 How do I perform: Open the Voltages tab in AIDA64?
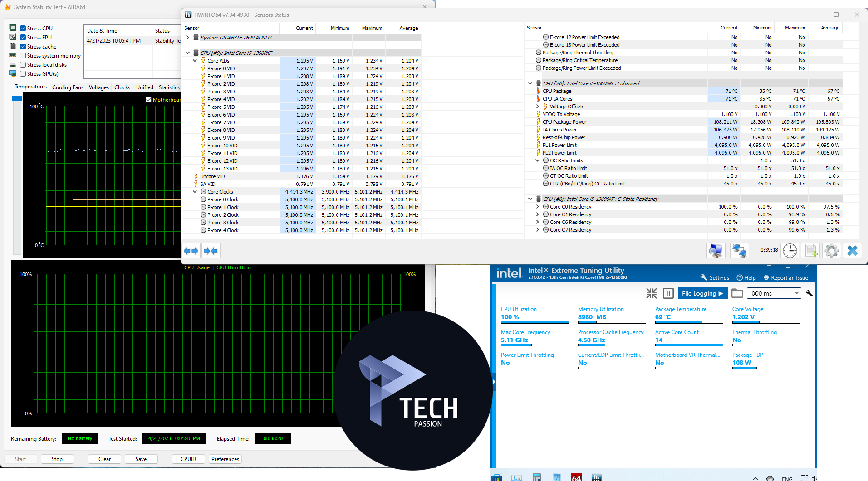click(98, 87)
